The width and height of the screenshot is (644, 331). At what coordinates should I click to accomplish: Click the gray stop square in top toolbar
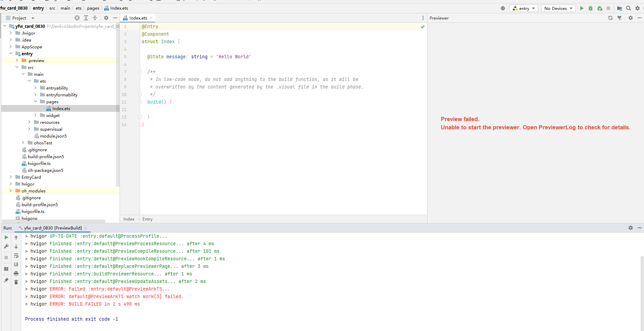(x=608, y=8)
